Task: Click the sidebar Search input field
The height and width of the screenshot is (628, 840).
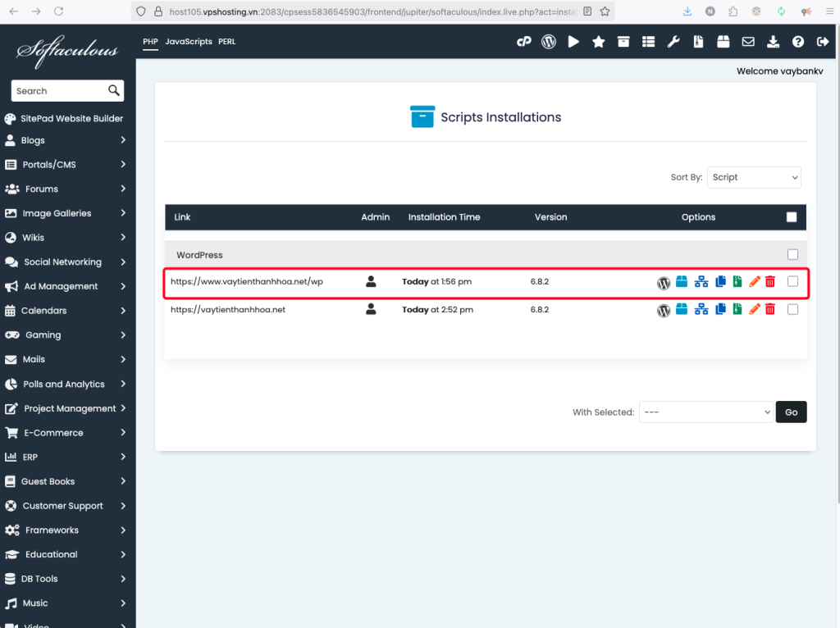Action: coord(59,91)
